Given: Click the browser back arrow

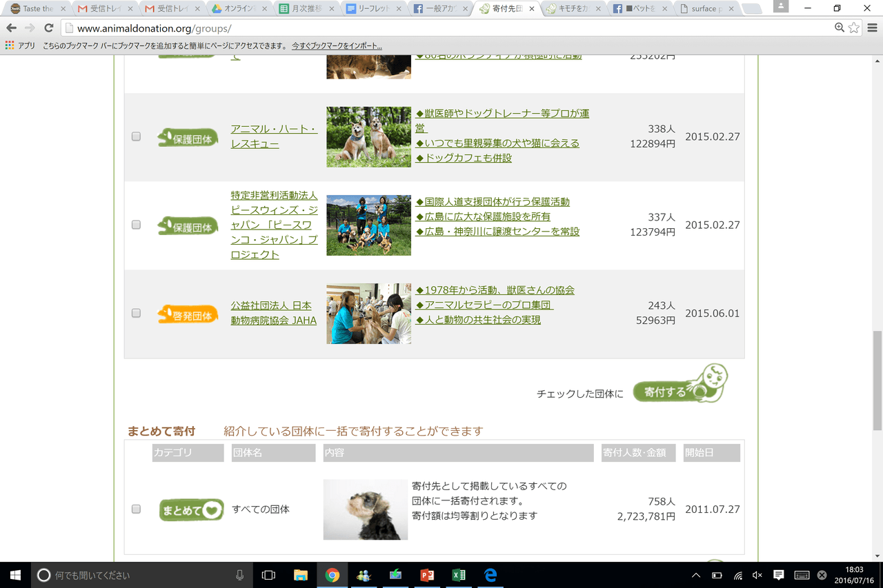Looking at the screenshot, I should 12,28.
